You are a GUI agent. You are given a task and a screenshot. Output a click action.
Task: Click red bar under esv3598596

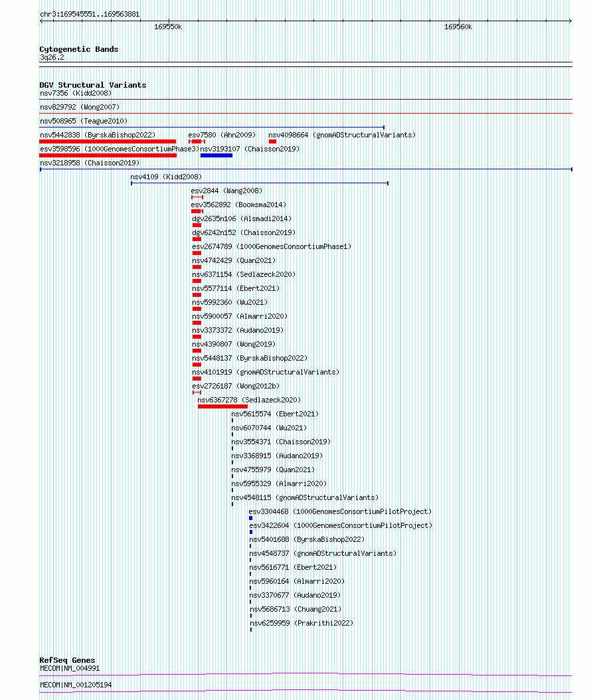(108, 155)
